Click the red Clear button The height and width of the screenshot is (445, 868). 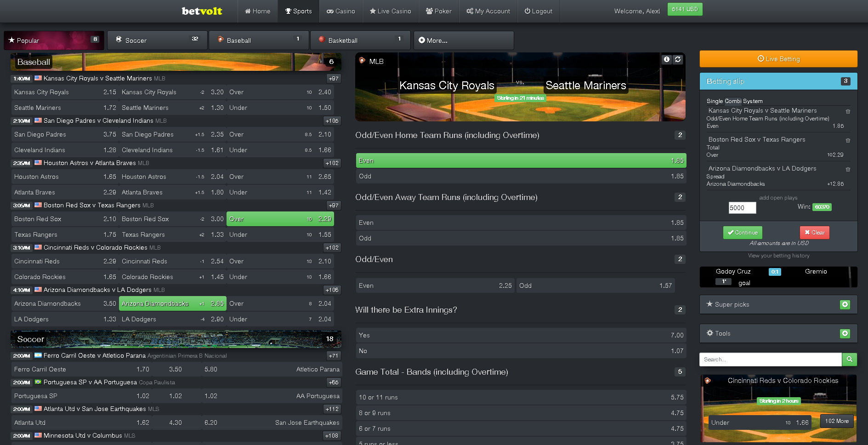point(814,233)
